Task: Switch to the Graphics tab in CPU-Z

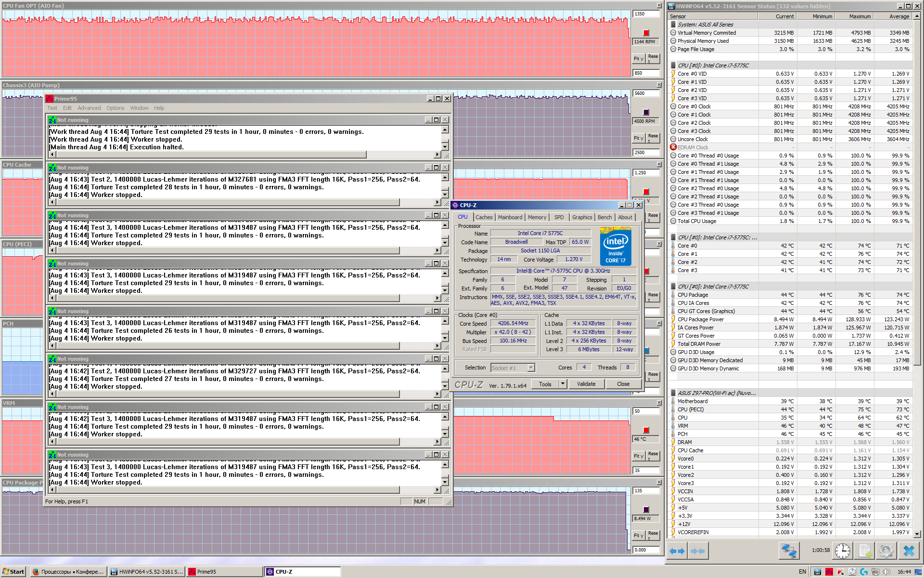Action: 582,217
